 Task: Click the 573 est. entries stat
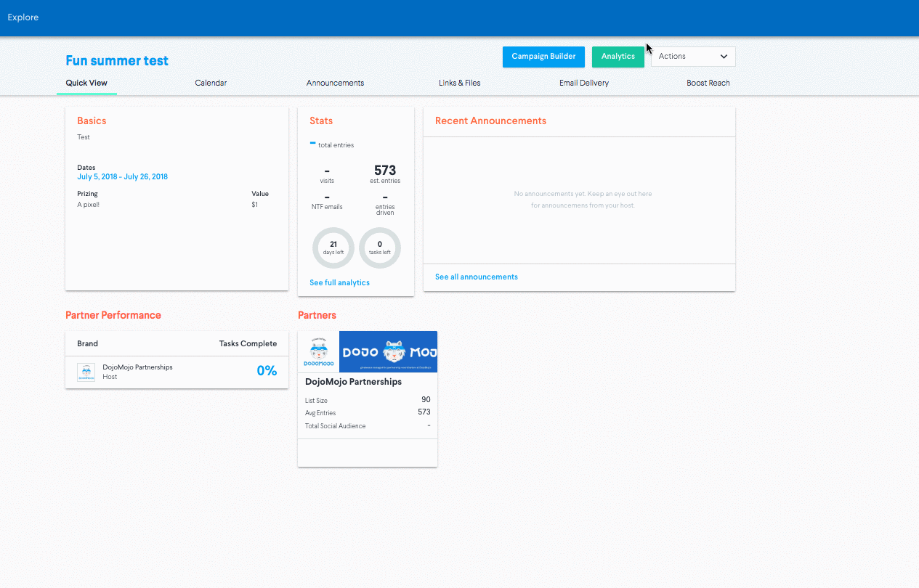coord(385,174)
